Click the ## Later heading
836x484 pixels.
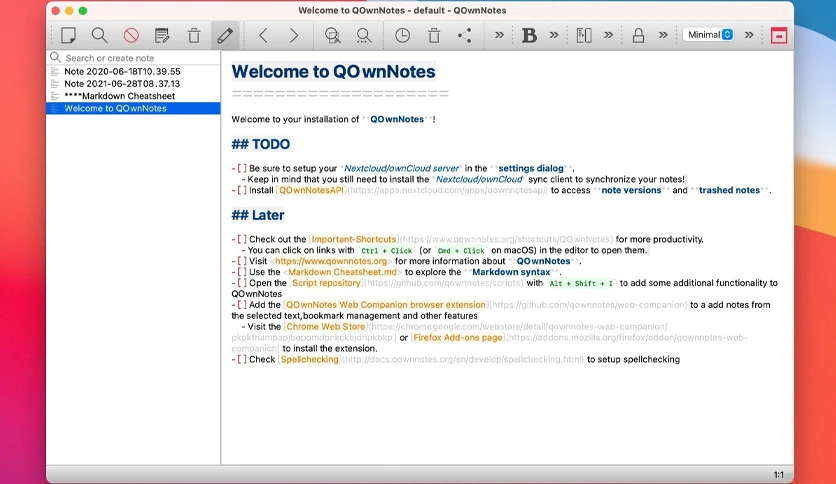click(258, 215)
